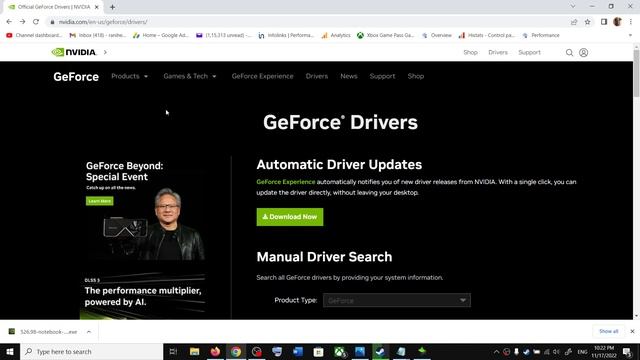Open Drivers in the top NVIDIA header
Screen dimensions: 640x360
pyautogui.click(x=498, y=53)
